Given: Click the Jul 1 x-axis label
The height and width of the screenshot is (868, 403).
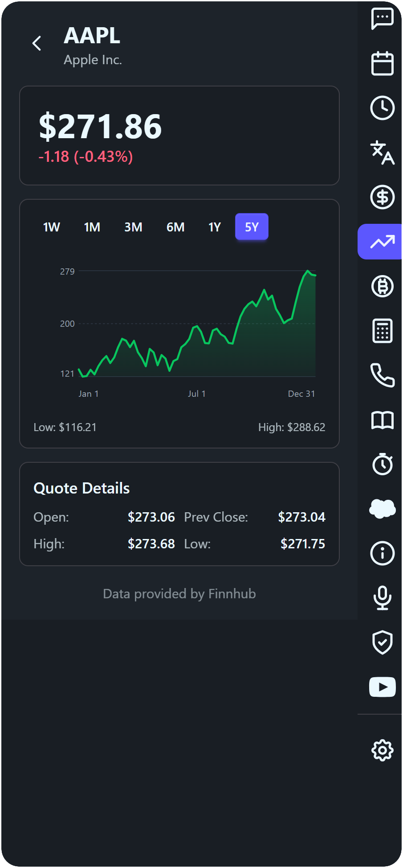Looking at the screenshot, I should (197, 394).
